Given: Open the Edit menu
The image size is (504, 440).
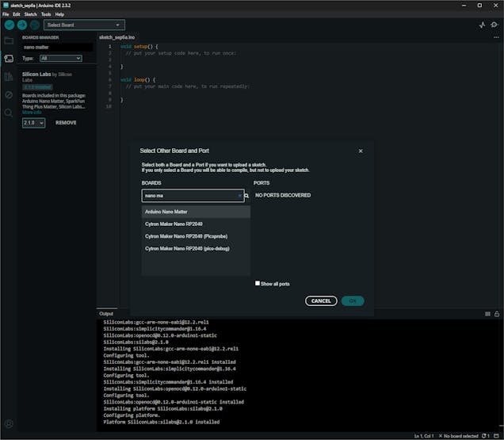Looking at the screenshot, I should 17,14.
